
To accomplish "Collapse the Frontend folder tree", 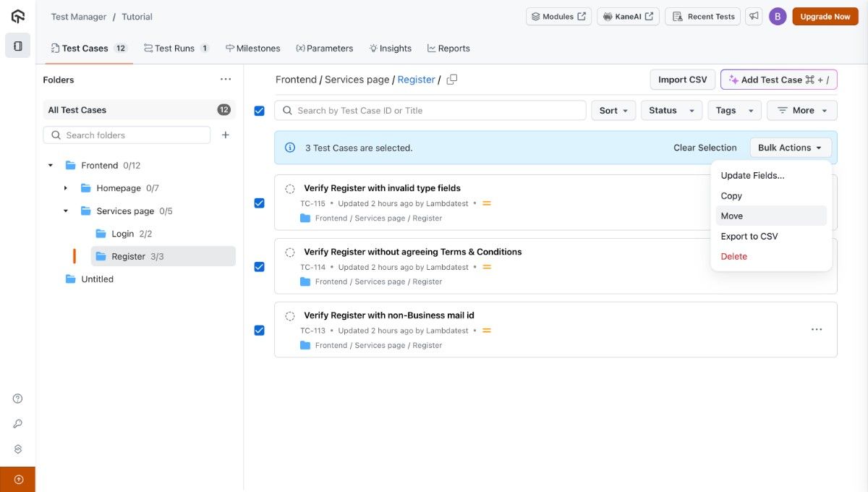I will (x=51, y=166).
